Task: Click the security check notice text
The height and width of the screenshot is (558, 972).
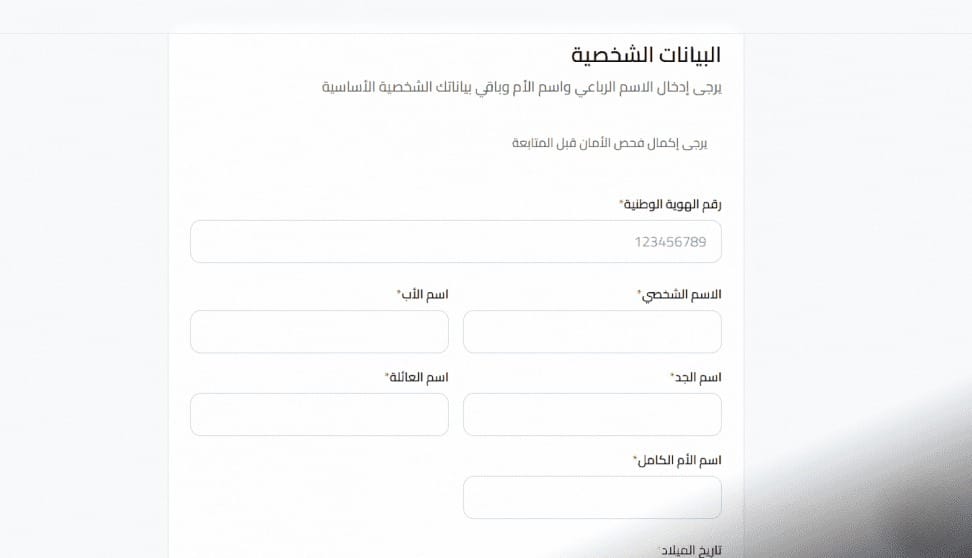Action: tap(609, 144)
